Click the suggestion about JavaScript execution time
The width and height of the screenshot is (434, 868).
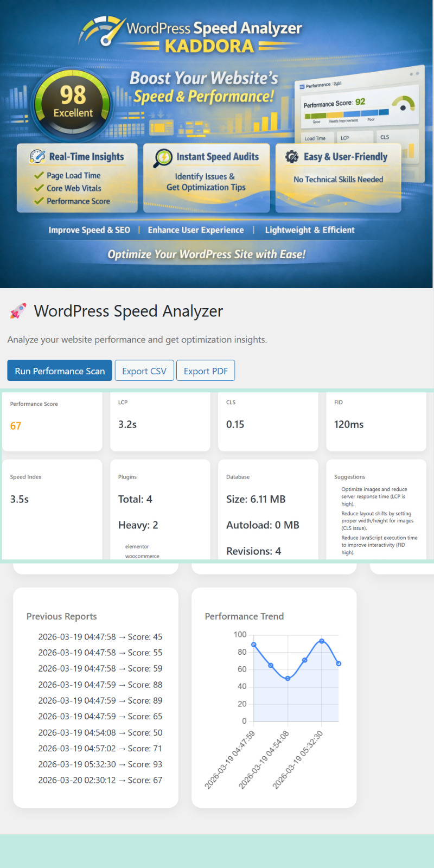pos(379,545)
